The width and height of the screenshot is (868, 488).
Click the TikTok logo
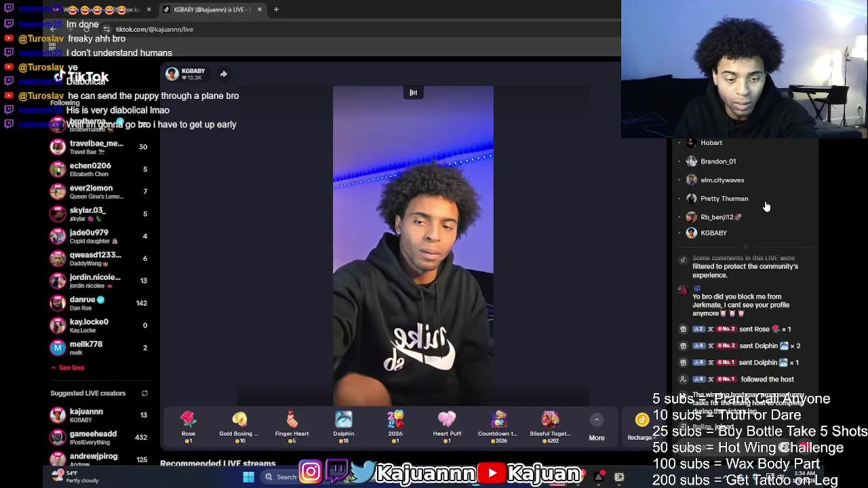82,77
